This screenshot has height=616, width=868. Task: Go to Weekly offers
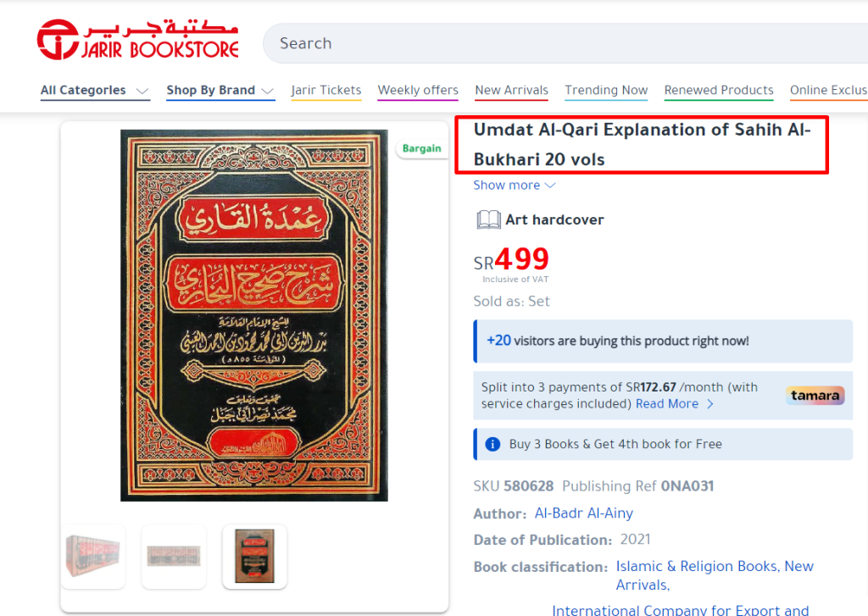pyautogui.click(x=418, y=90)
